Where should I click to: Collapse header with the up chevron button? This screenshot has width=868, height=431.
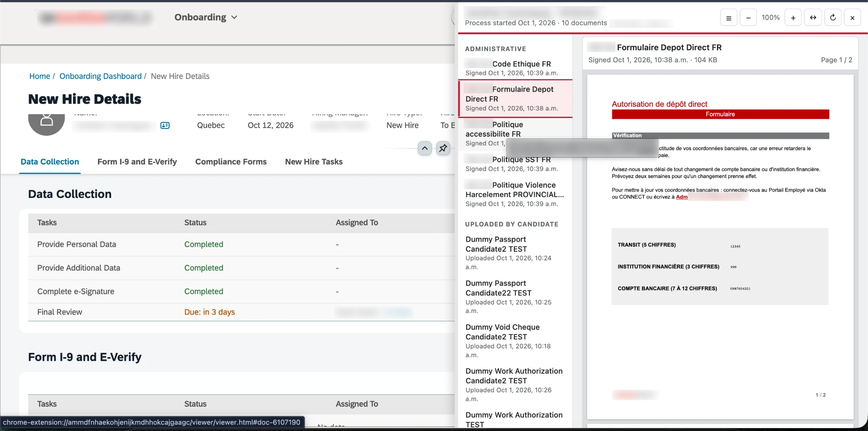(x=425, y=148)
